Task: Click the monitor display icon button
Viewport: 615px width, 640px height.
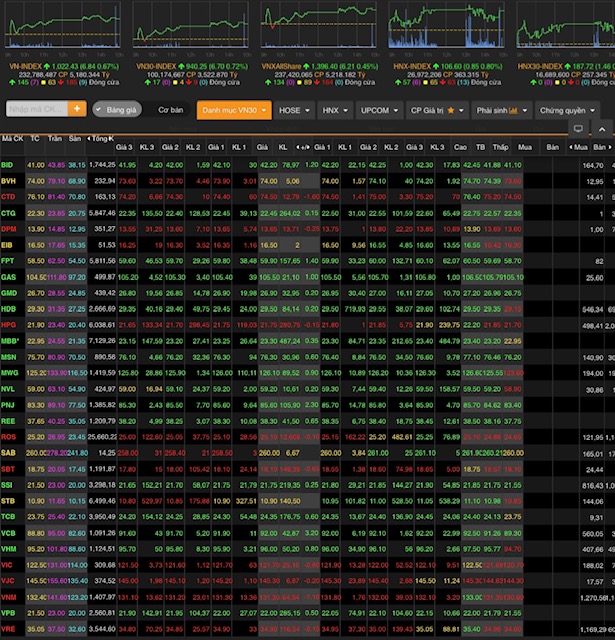Action: pos(578,128)
